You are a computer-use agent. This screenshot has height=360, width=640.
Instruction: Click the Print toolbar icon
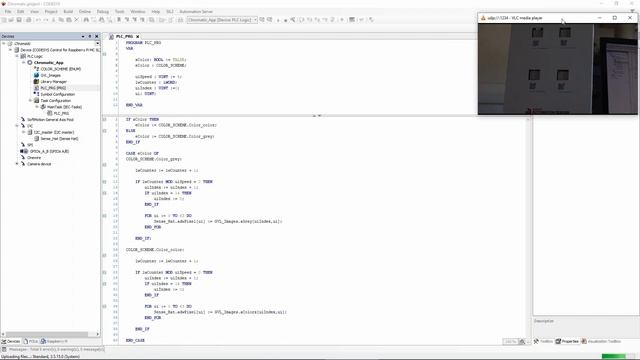28,20
